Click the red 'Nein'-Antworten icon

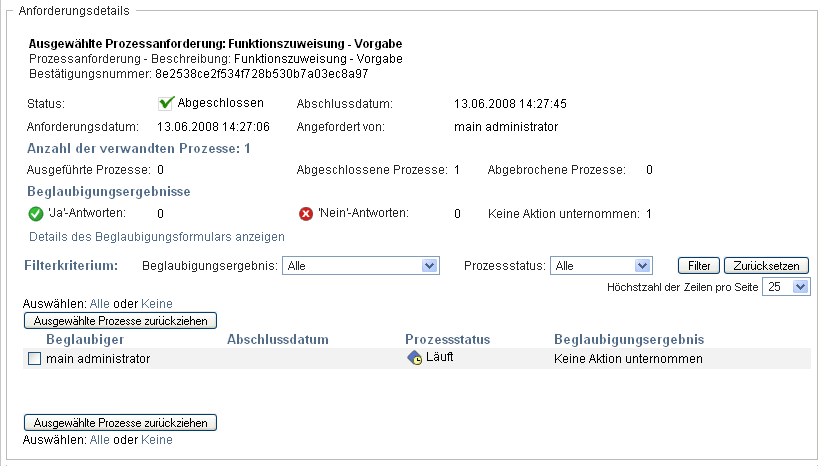pyautogui.click(x=306, y=213)
